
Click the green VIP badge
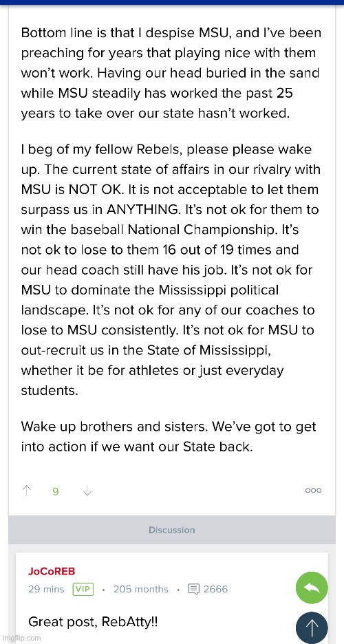coord(83,589)
